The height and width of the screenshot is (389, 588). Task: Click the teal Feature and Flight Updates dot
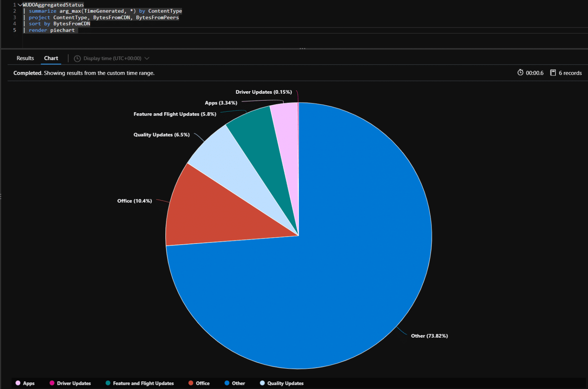[x=108, y=383]
